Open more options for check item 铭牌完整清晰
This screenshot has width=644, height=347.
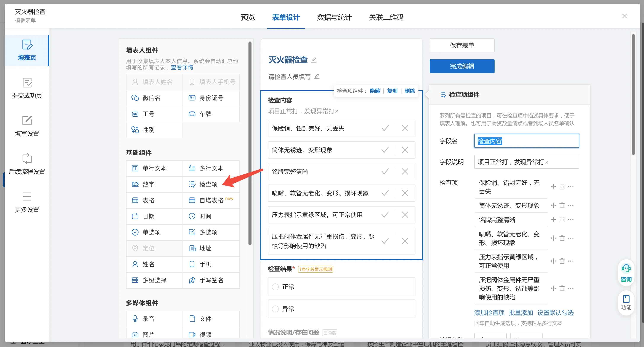point(571,220)
